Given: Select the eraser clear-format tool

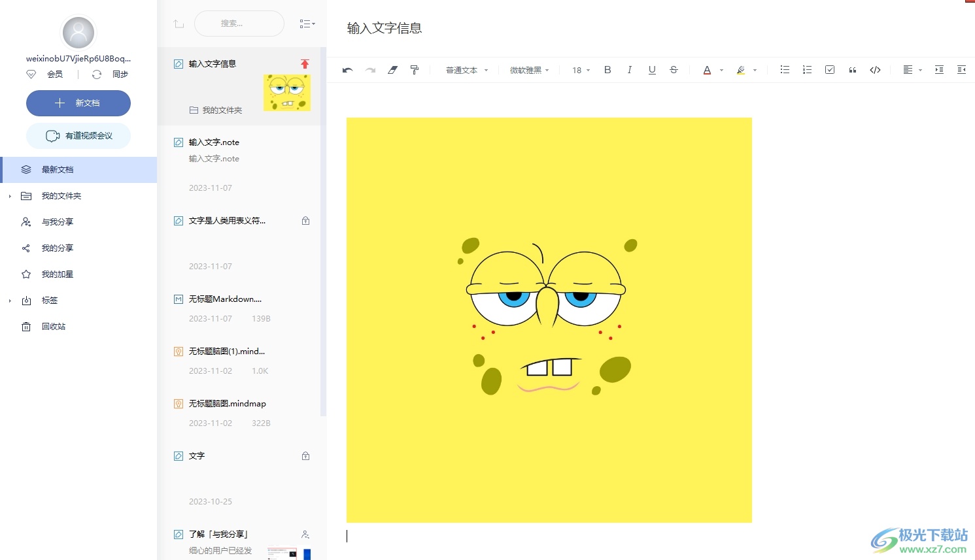Looking at the screenshot, I should pyautogui.click(x=392, y=70).
